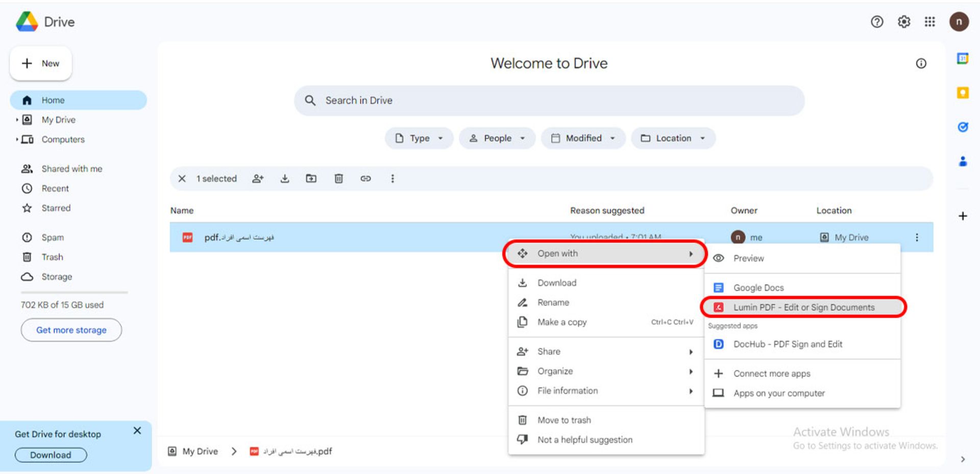Image resolution: width=980 pixels, height=474 pixels.
Task: Click the Name column header
Action: (x=182, y=210)
